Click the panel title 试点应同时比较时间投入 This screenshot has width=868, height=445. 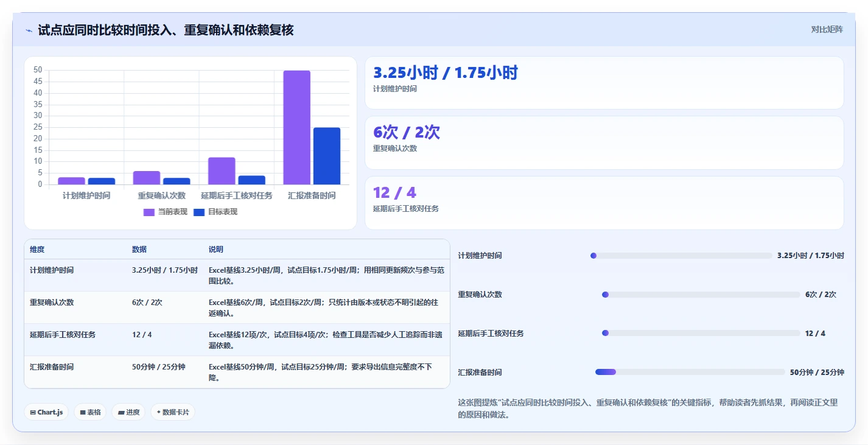166,30
